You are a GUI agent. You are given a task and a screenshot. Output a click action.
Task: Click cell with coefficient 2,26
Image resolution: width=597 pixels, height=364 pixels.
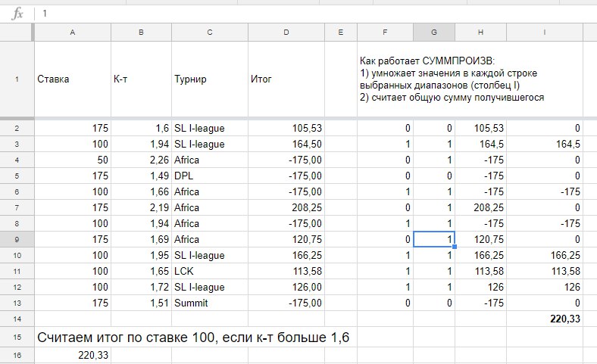tap(141, 160)
